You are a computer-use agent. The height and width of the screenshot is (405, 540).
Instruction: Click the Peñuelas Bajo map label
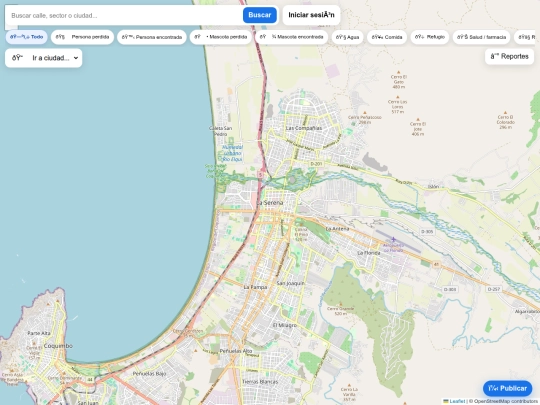tap(149, 374)
